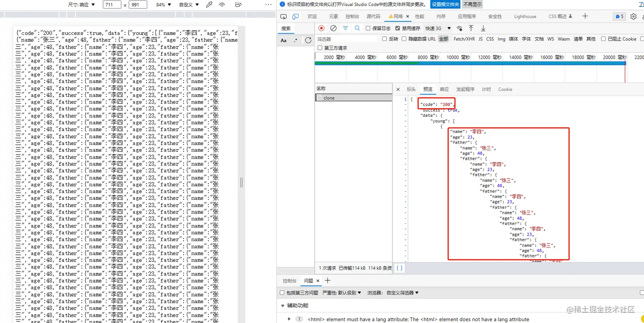
Task: Check the 已阻止 Cookie checkbox
Action: point(603,39)
